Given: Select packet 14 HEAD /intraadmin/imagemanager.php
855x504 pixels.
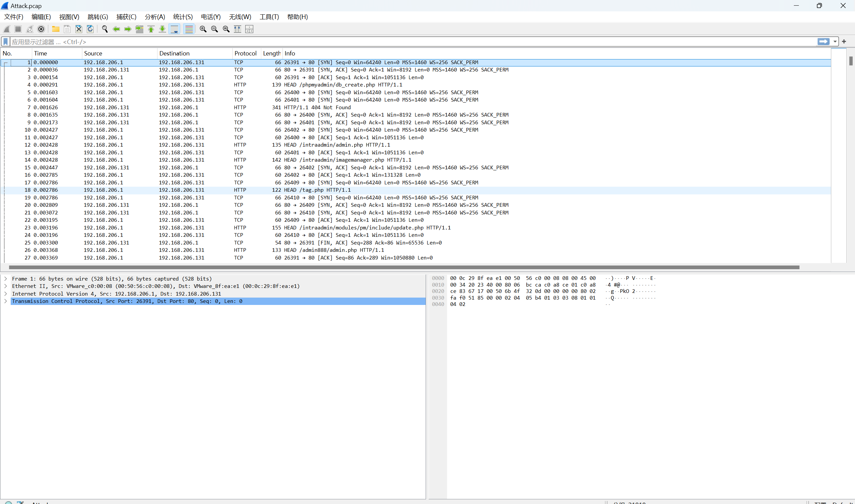Looking at the screenshot, I should 416,160.
